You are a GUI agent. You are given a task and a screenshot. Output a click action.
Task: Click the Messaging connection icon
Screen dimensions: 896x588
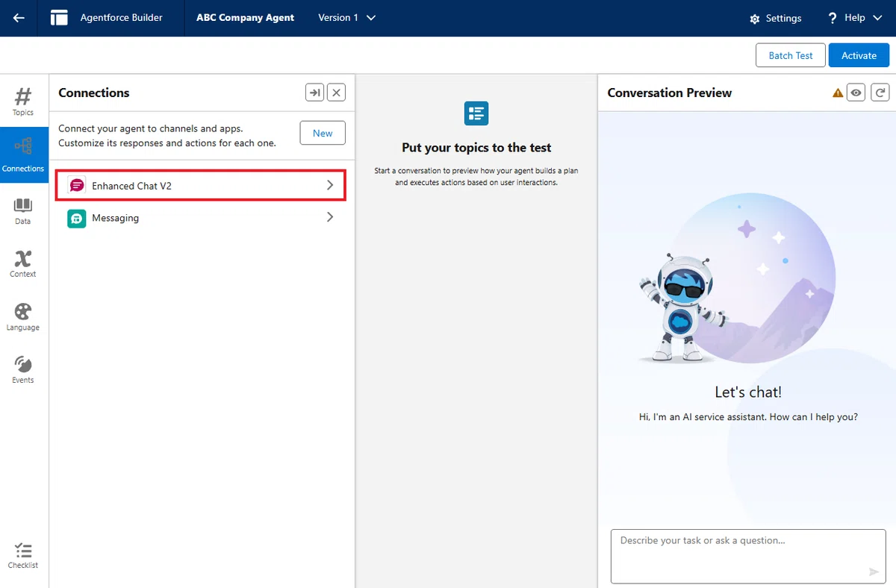(77, 218)
